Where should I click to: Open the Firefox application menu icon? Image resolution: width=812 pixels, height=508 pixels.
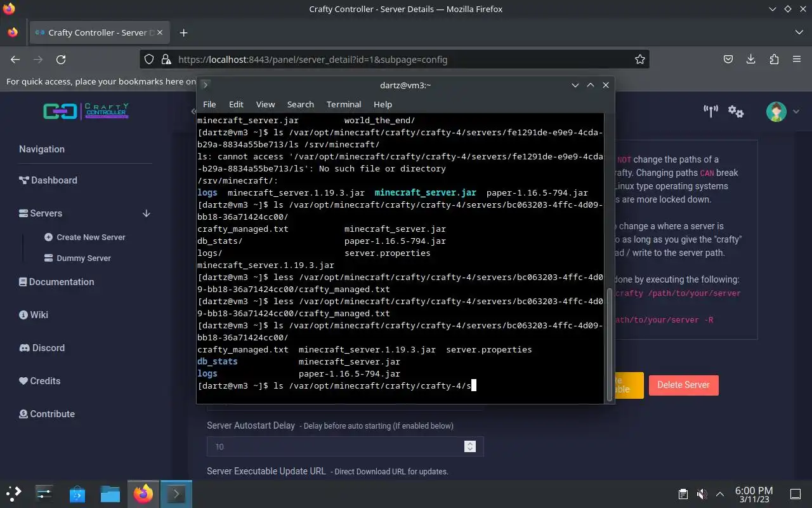[797, 59]
